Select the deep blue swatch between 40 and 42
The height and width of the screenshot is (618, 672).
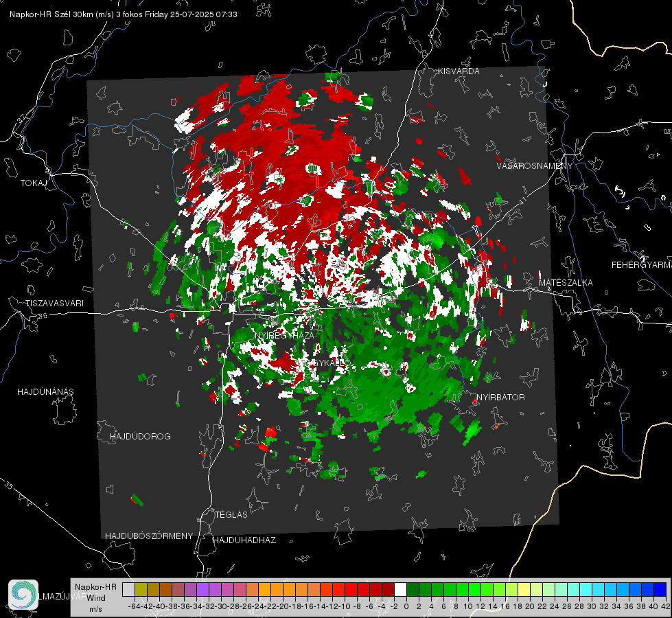coord(660,589)
